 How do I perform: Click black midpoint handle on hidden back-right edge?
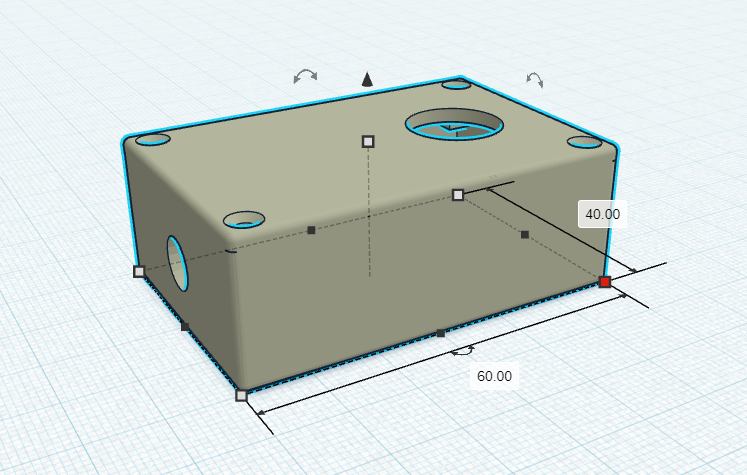pos(525,234)
